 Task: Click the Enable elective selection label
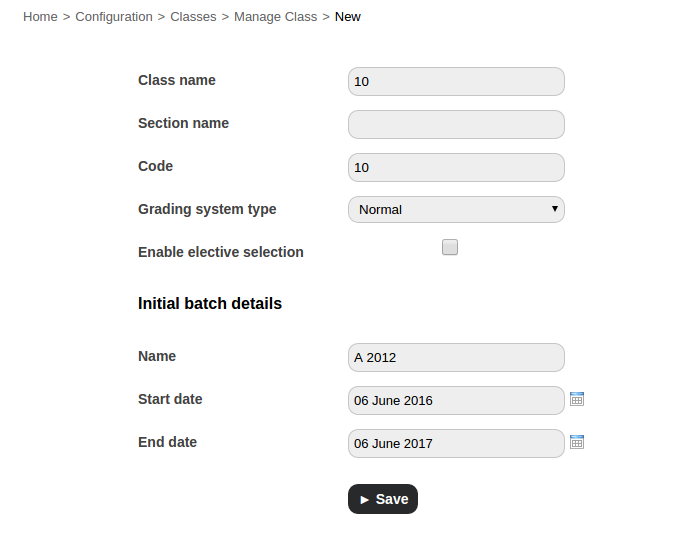(221, 252)
